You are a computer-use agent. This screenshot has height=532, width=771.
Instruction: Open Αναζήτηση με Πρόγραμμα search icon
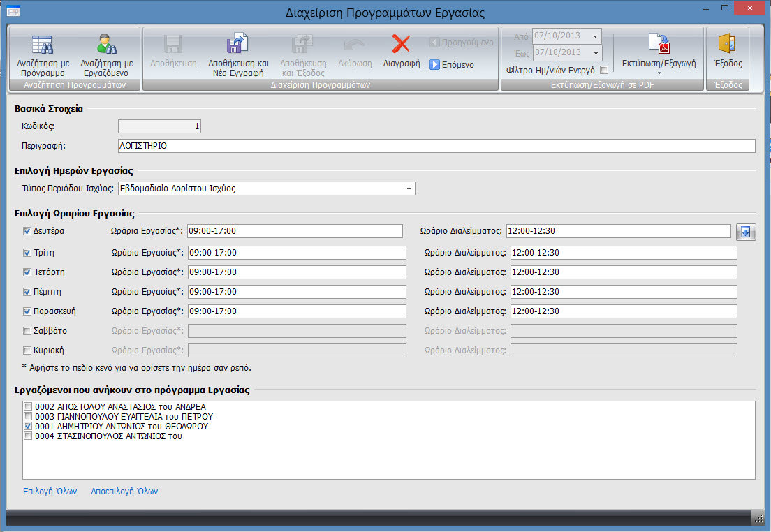click(43, 44)
